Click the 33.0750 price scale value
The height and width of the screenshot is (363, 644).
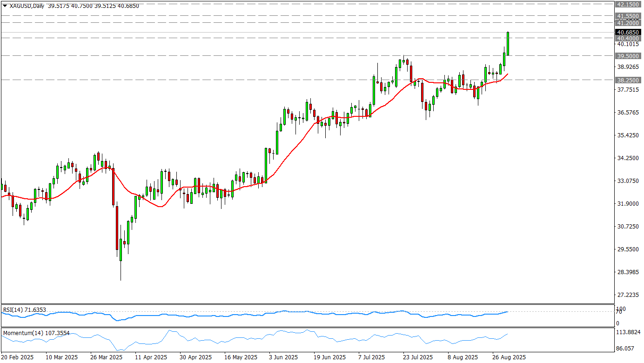click(x=627, y=181)
